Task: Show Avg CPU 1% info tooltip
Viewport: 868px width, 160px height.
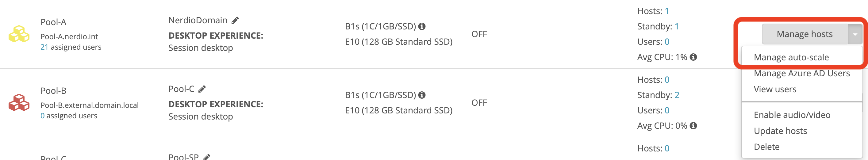Action: 693,57
